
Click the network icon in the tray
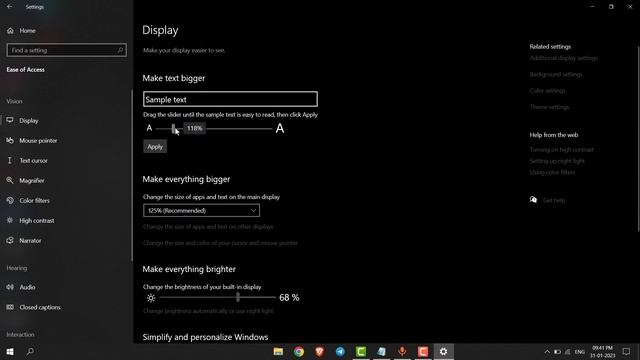(x=568, y=352)
